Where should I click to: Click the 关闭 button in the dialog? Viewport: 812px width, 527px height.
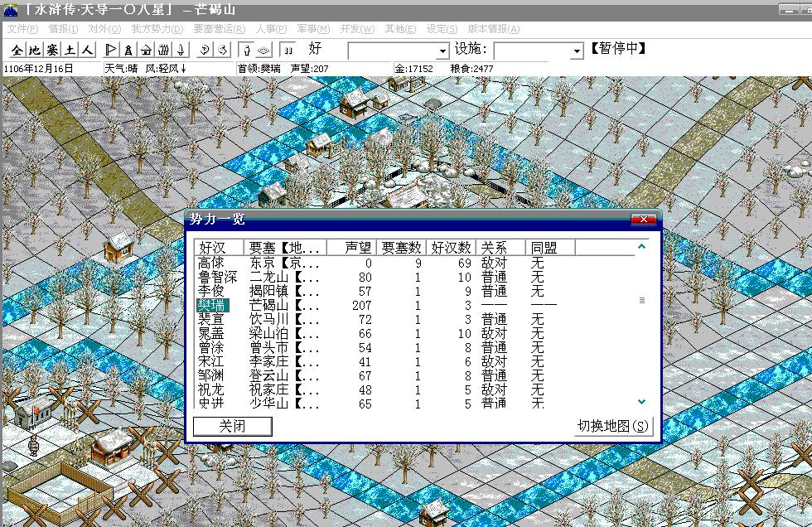click(233, 426)
